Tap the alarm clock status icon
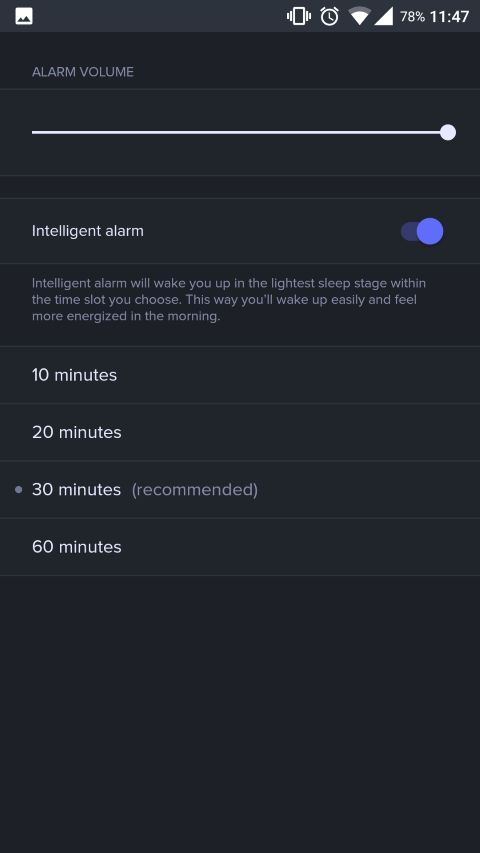 coord(329,16)
